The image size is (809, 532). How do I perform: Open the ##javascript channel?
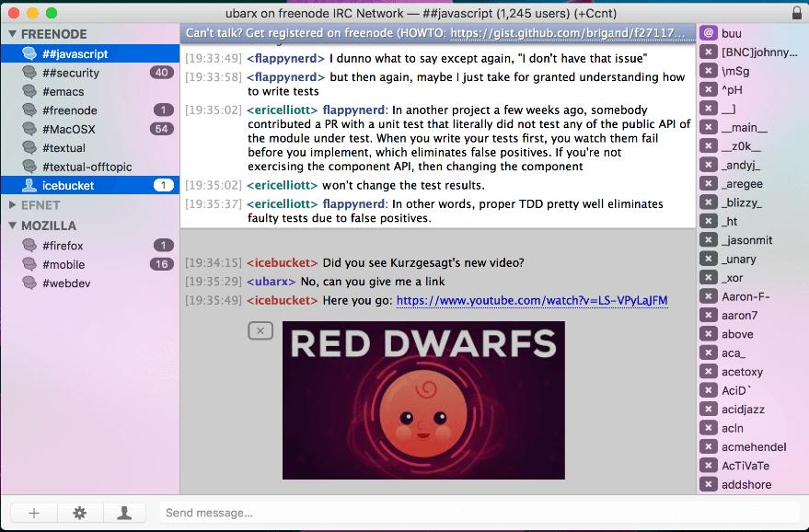click(x=90, y=53)
